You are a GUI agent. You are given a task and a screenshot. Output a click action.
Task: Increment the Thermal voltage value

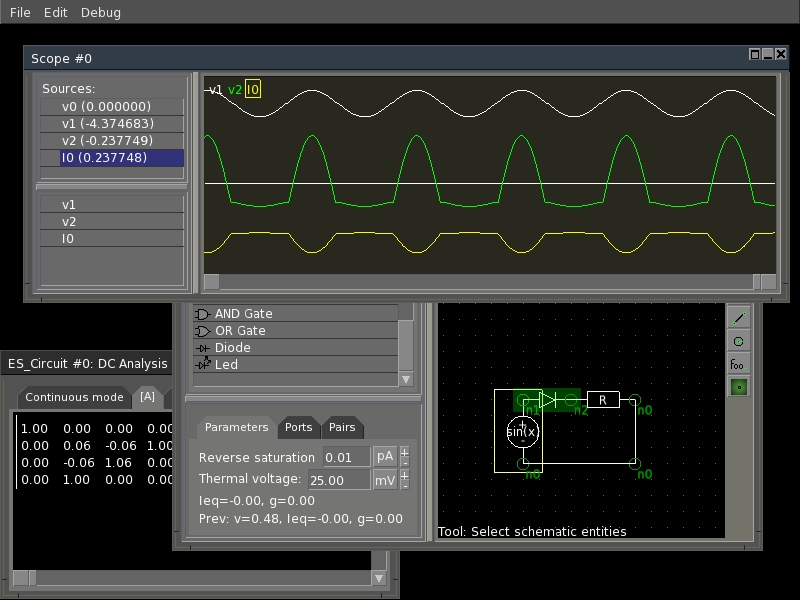(405, 477)
